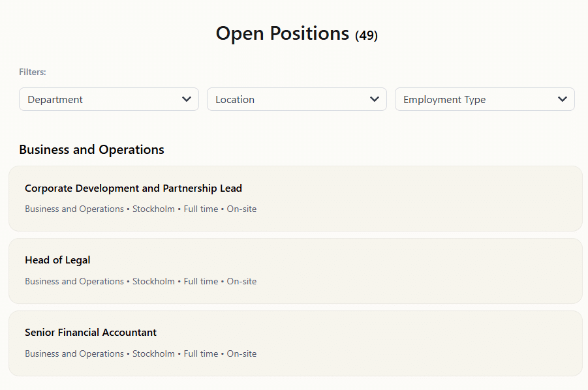Open the Head of Legal job title
588x390 pixels.
coord(57,260)
